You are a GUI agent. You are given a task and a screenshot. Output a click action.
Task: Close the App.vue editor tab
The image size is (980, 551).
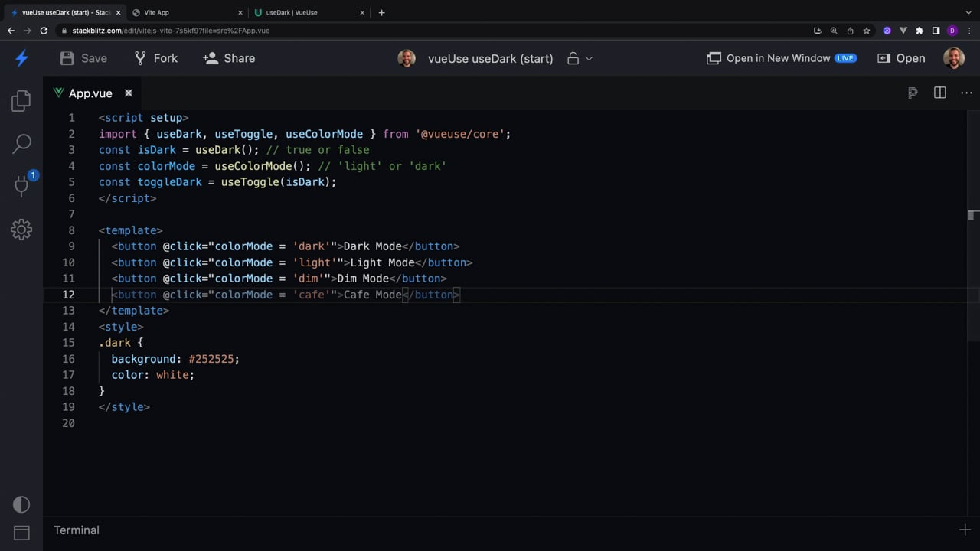[129, 93]
